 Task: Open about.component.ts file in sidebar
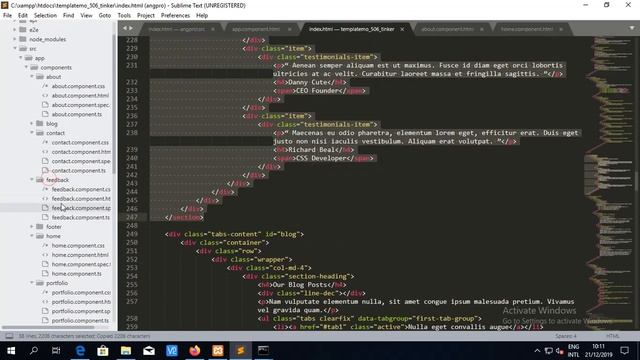(77, 114)
